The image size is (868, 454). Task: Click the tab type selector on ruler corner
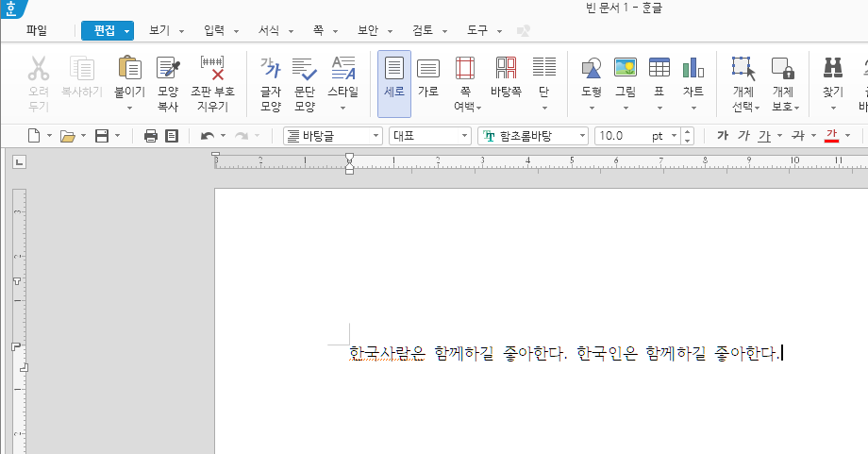click(20, 162)
